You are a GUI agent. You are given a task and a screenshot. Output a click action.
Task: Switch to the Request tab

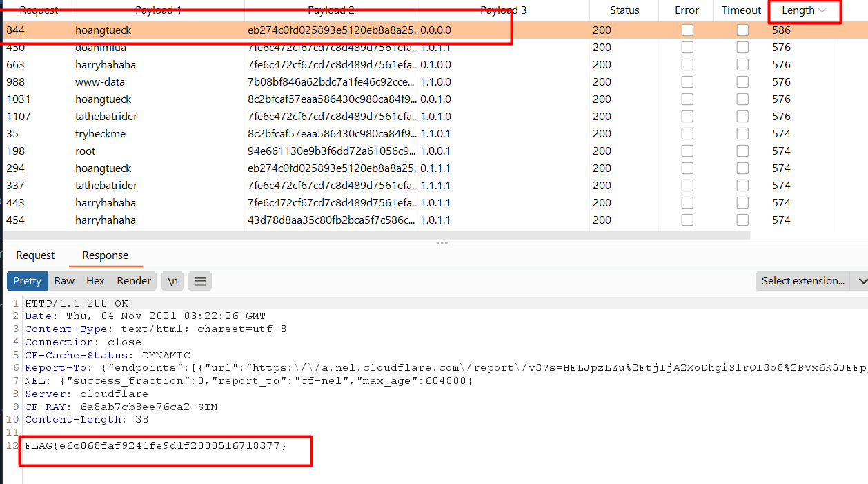[x=35, y=255]
